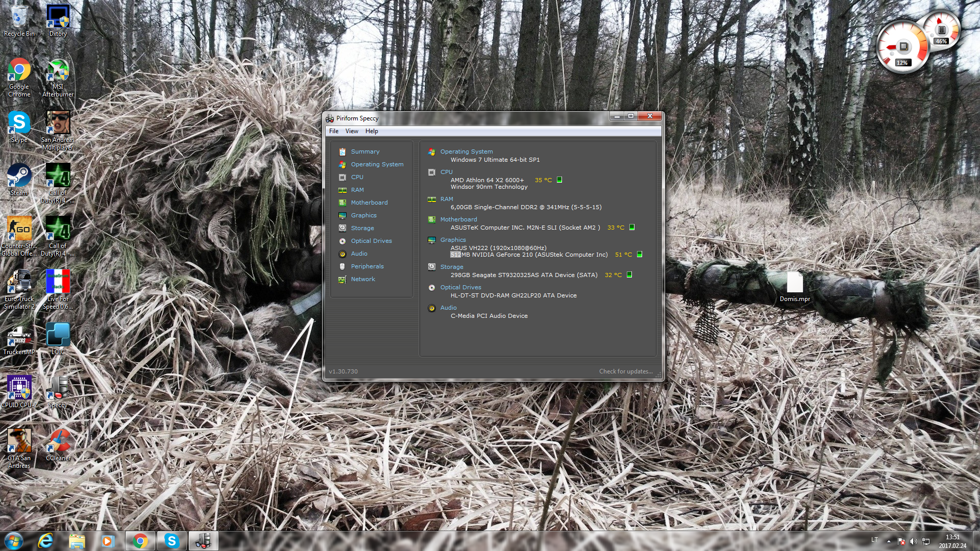Open Windows Explorer from the taskbar
Screen dimensions: 980x551
(x=77, y=541)
